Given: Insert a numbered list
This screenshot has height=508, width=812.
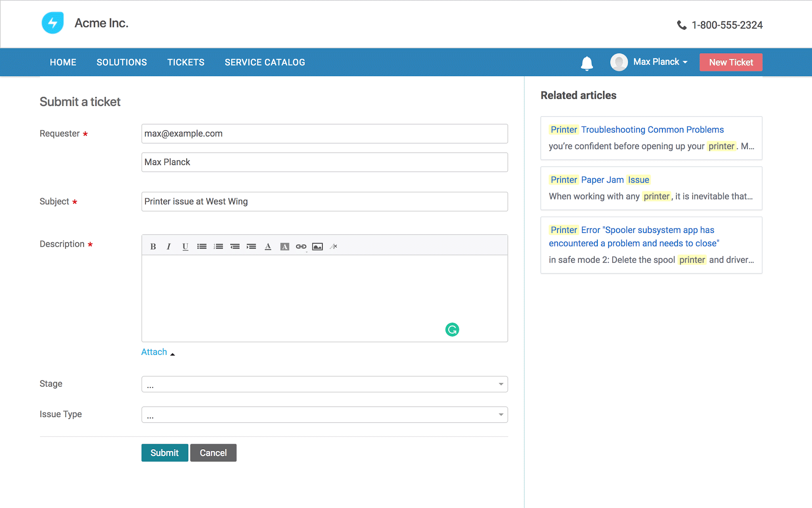Looking at the screenshot, I should tap(218, 246).
